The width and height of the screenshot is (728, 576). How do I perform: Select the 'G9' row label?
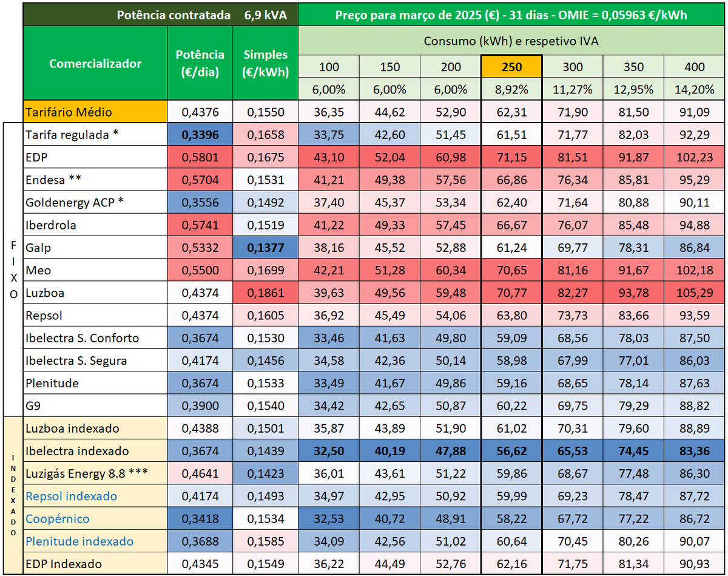(x=95, y=406)
